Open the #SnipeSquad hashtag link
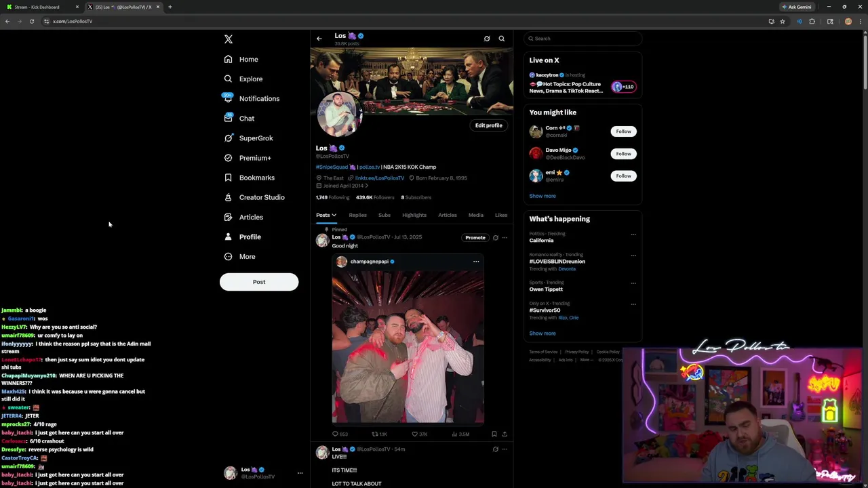The width and height of the screenshot is (868, 488). [332, 167]
